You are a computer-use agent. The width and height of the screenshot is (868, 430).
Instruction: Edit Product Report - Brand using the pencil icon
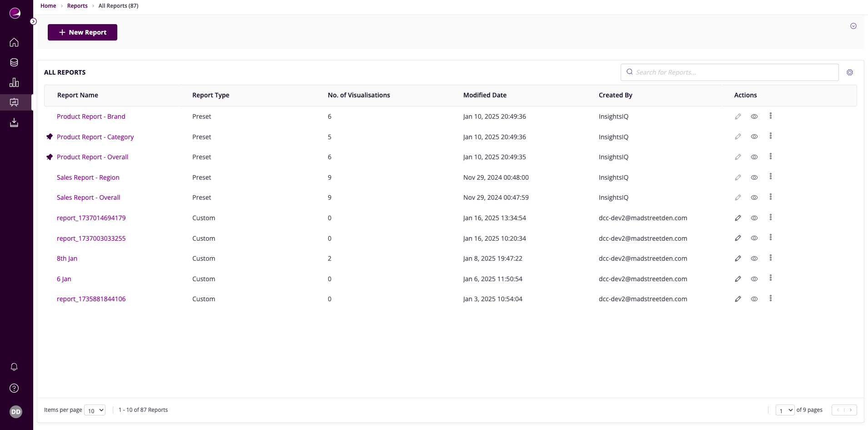(x=738, y=116)
